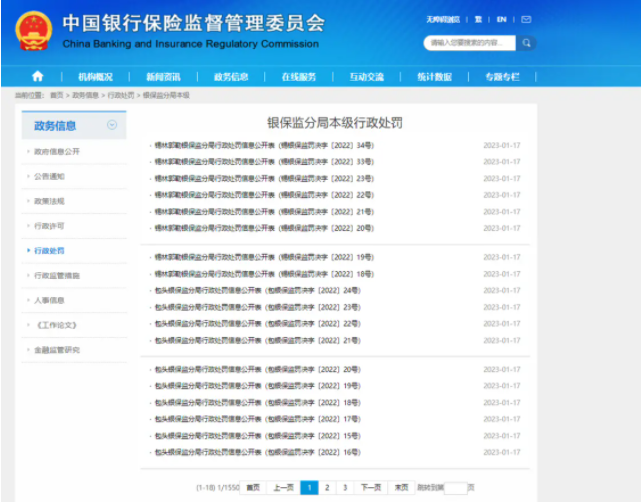Select 公告通知 in sidebar
Screen dimensions: 642x502
[x=49, y=176]
